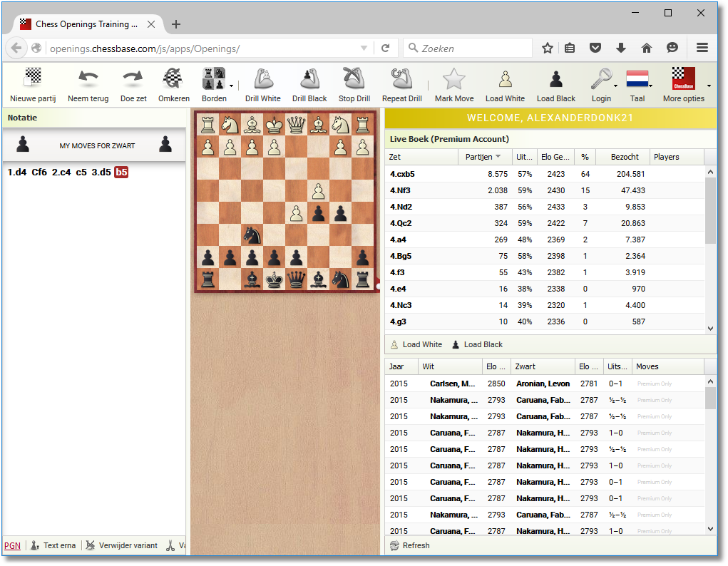Viewport: 728px width, 566px height.
Task: Click the Doe zet forward arrow icon
Action: point(133,77)
